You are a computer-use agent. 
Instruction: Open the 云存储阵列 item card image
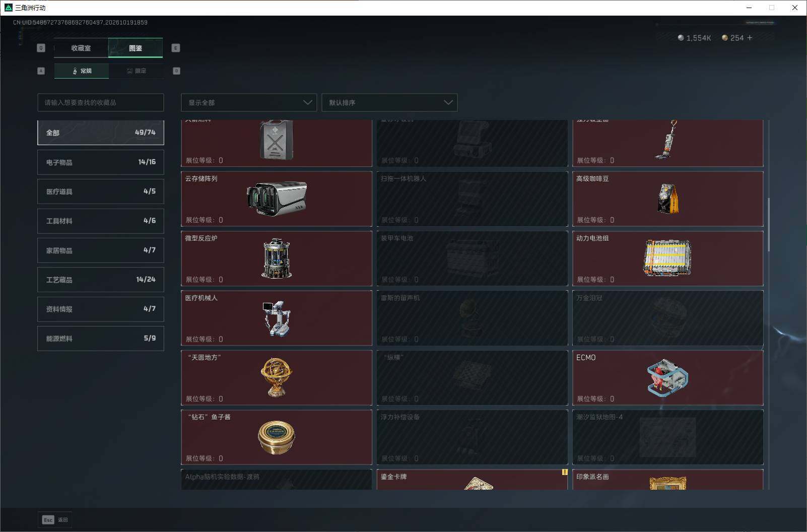[277, 198]
